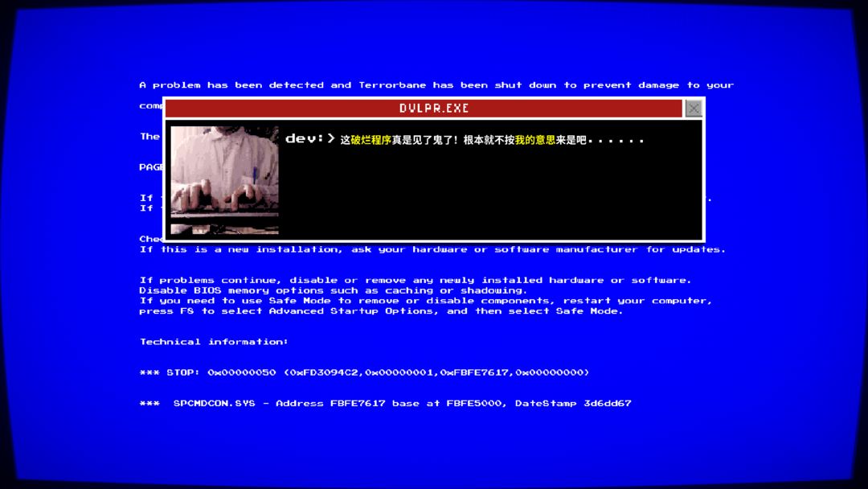Close the DVLPR.EXE popup window
The height and width of the screenshot is (489, 868).
[693, 109]
